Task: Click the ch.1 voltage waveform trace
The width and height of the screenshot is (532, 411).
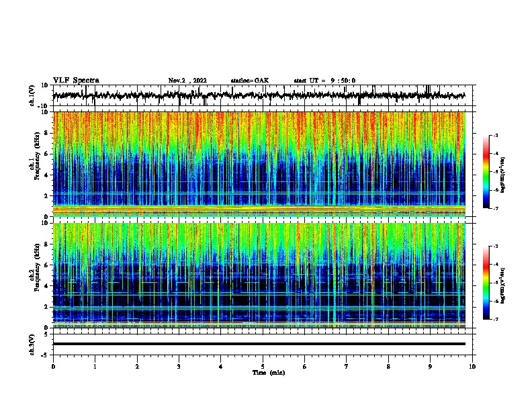Action: [x=259, y=95]
